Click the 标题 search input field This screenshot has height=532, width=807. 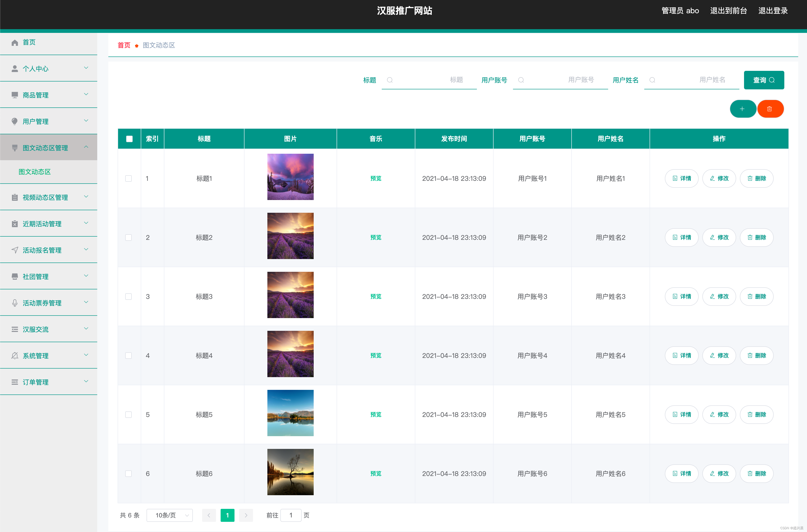tap(429, 80)
